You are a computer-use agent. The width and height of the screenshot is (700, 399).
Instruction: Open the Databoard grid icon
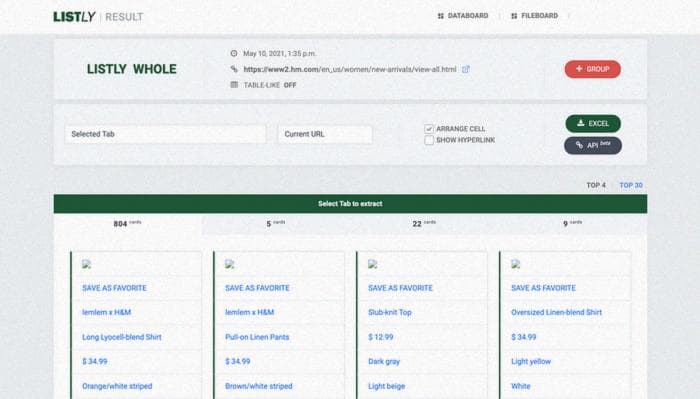(441, 16)
